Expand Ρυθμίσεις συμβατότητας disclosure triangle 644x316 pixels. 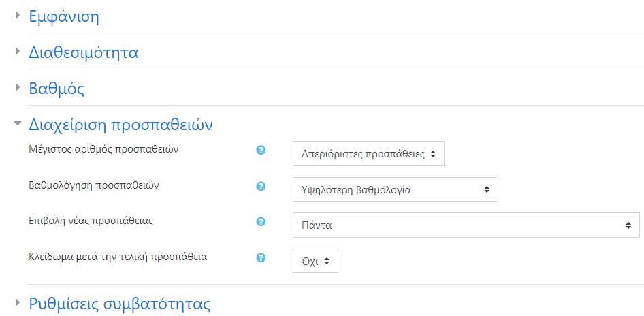pos(18,303)
